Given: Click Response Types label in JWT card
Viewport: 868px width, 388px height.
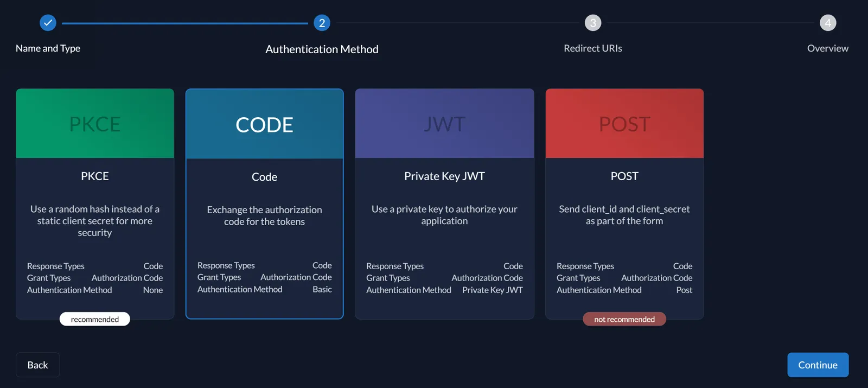Looking at the screenshot, I should point(395,266).
